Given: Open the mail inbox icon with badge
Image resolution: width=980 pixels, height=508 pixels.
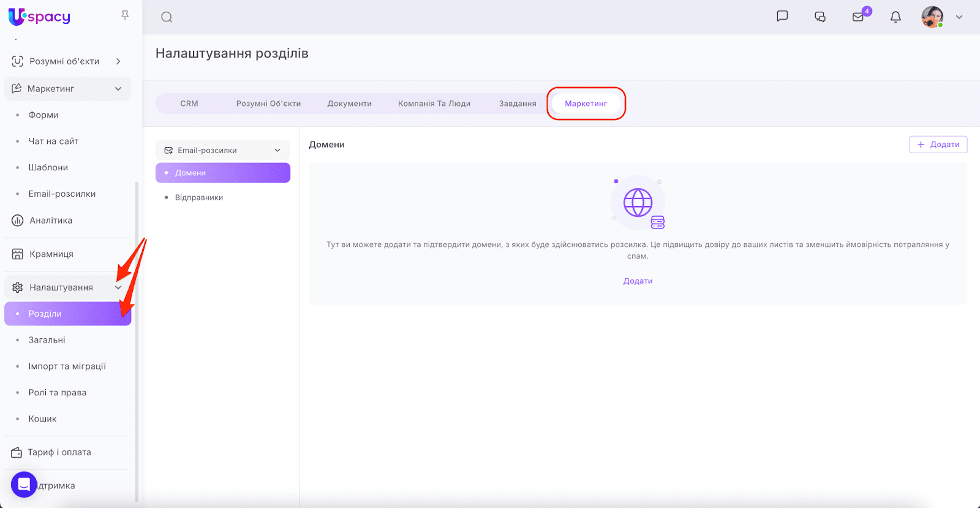Looking at the screenshot, I should pyautogui.click(x=858, y=17).
